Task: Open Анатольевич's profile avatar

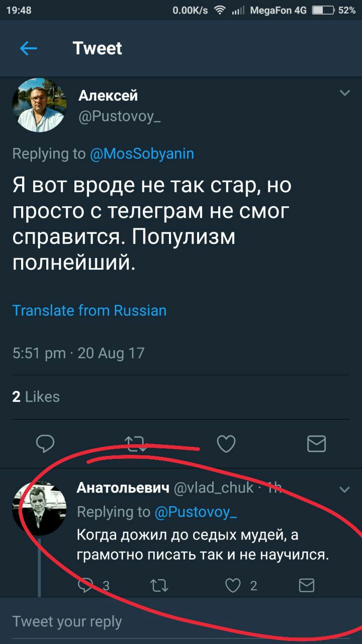Action: pyautogui.click(x=39, y=509)
